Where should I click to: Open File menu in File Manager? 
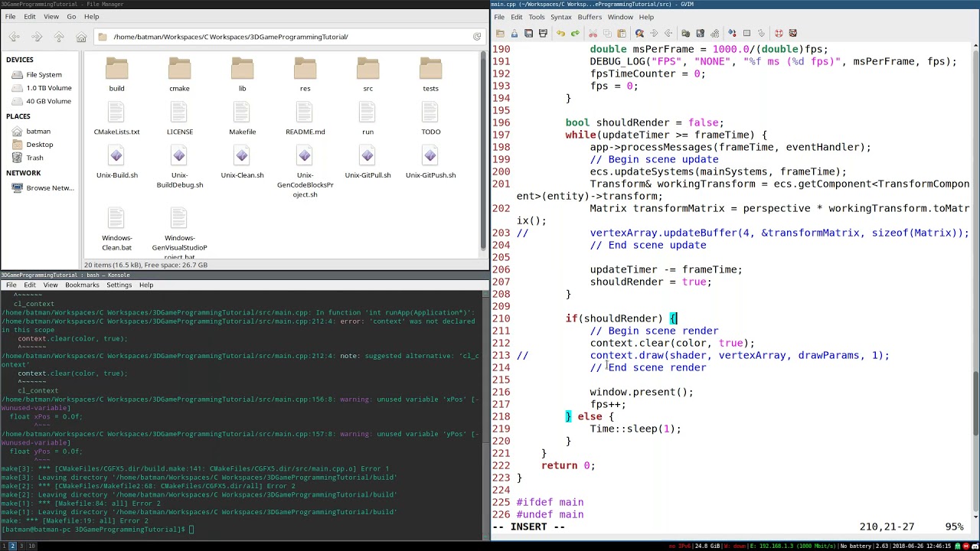[x=10, y=16]
